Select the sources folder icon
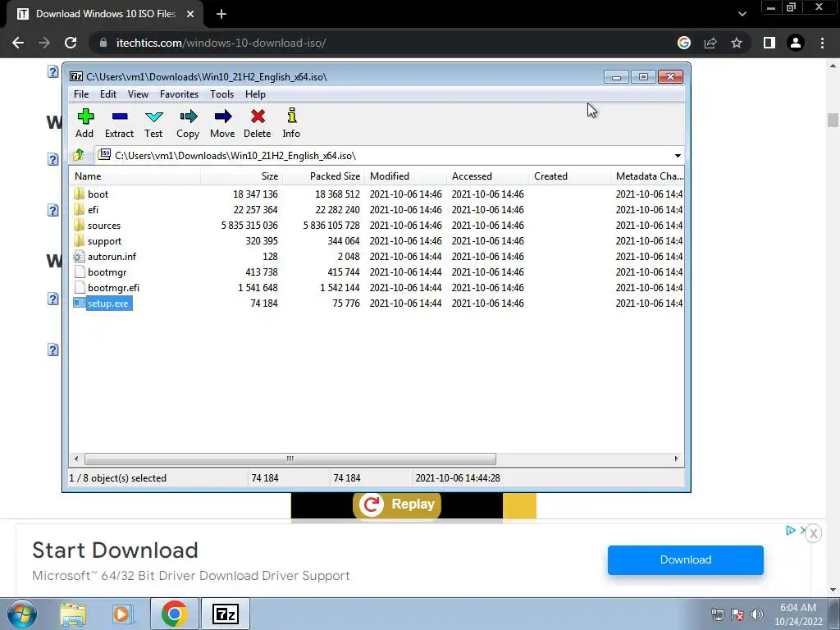The width and height of the screenshot is (840, 630). 80,225
